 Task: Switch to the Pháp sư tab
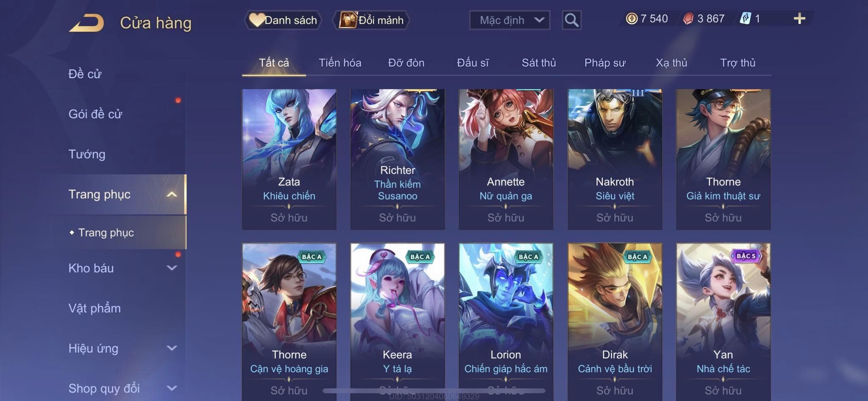pos(605,63)
